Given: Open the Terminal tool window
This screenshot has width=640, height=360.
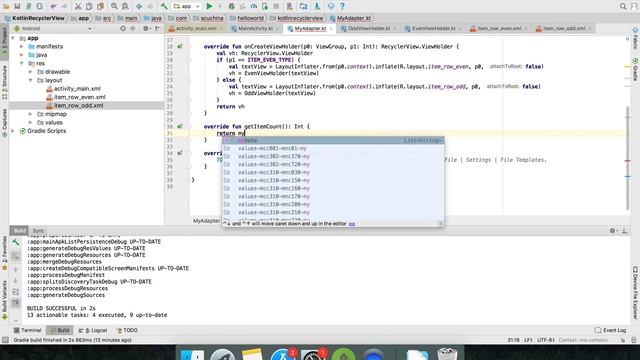Looking at the screenshot, I should pyautogui.click(x=27, y=330).
